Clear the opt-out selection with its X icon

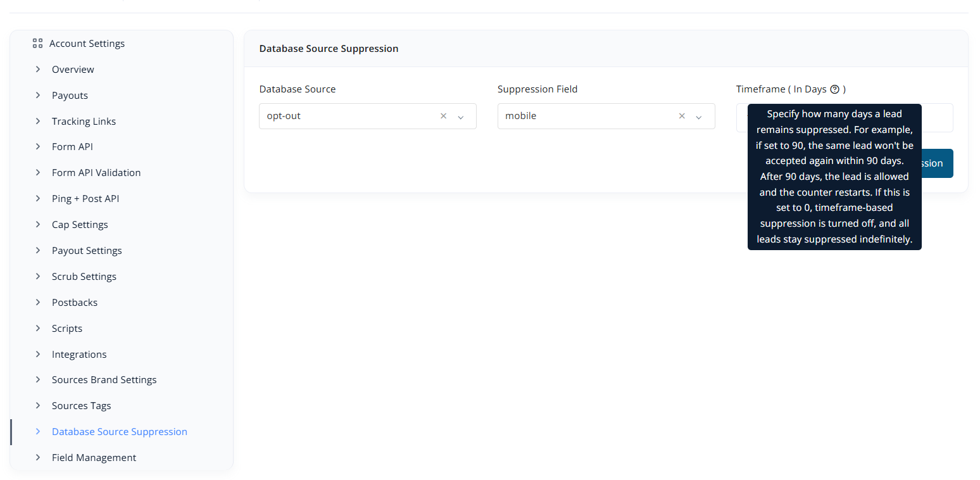pyautogui.click(x=443, y=116)
